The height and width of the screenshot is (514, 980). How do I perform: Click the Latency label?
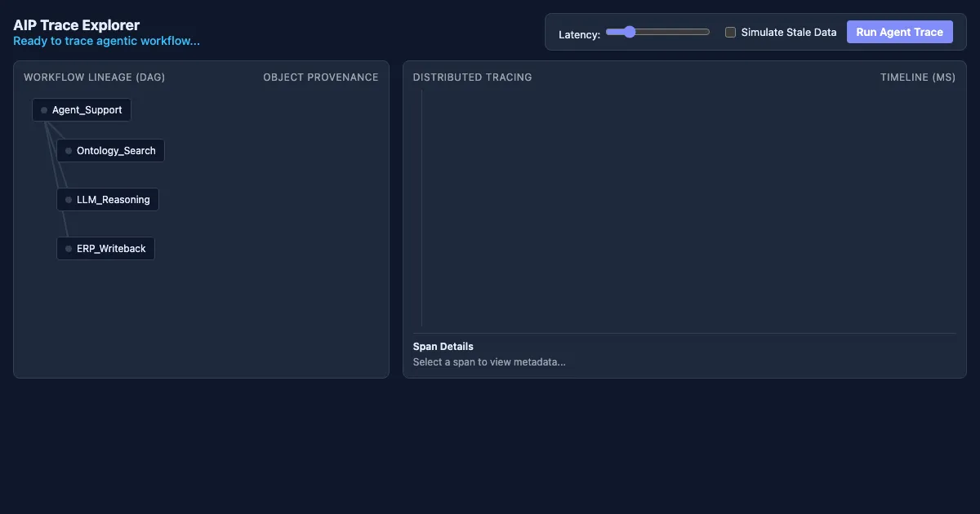(x=580, y=34)
